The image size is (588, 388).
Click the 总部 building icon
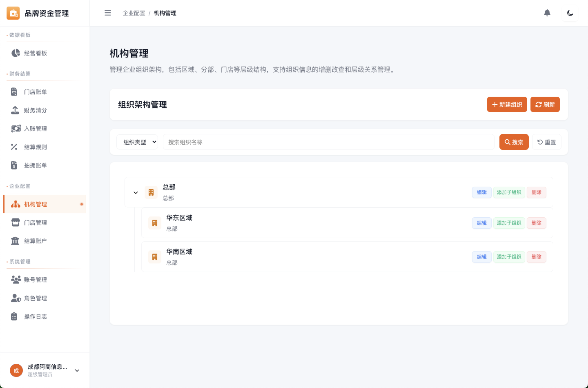151,192
